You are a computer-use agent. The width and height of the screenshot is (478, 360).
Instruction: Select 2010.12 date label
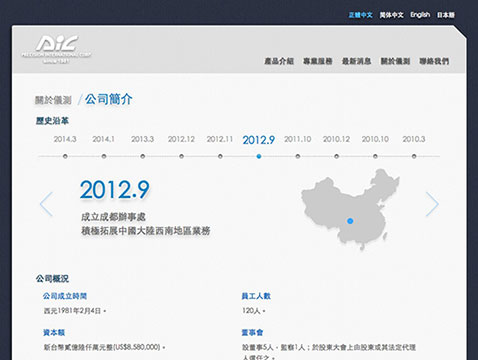coord(336,139)
